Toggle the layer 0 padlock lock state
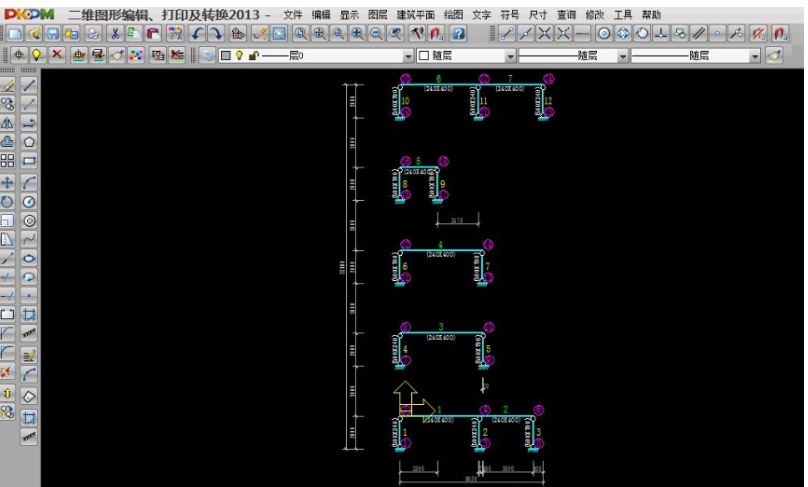The image size is (808, 487). coord(254,56)
